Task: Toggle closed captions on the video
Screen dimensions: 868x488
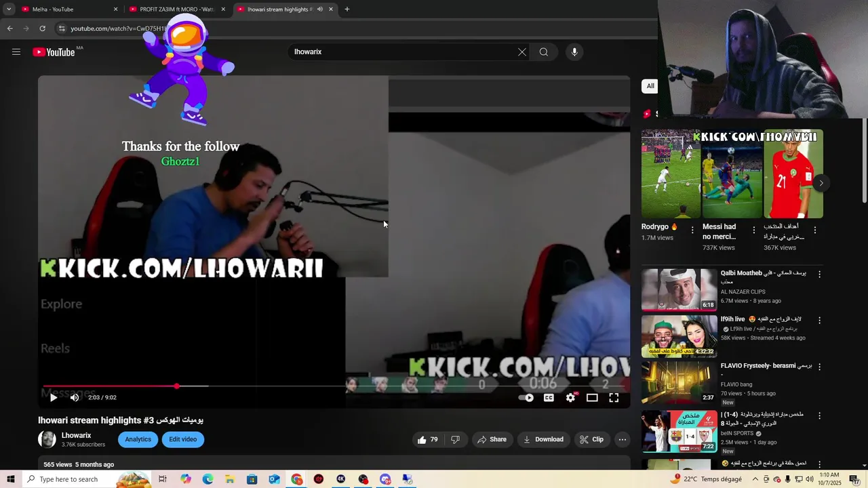Action: pos(549,398)
